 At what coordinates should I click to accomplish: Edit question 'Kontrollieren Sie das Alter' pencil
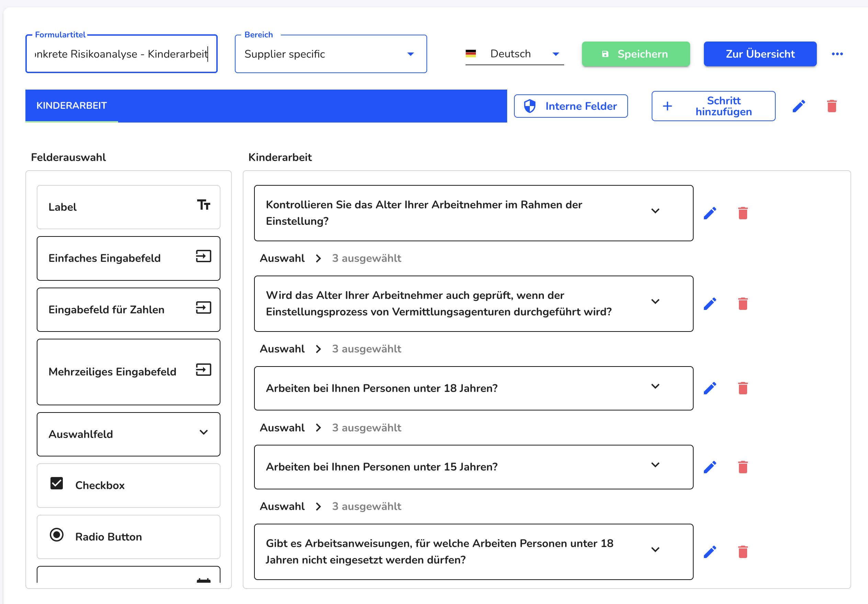click(x=710, y=213)
